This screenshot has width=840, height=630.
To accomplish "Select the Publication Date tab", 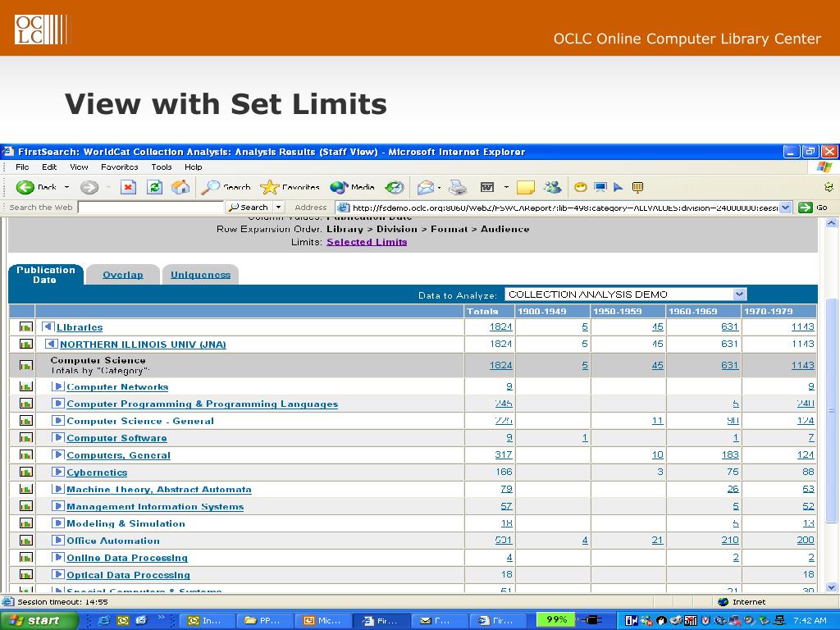I will pyautogui.click(x=46, y=274).
